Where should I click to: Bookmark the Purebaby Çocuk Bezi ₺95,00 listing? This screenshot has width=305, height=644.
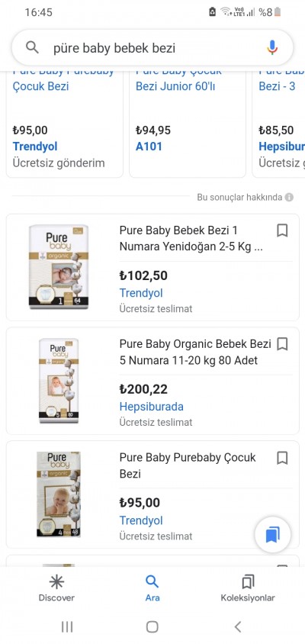point(282,458)
